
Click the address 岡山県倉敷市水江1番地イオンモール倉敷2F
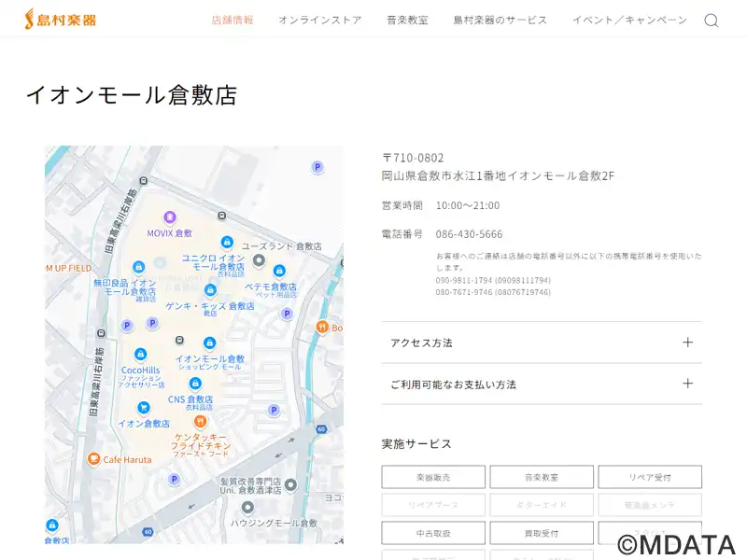click(499, 175)
